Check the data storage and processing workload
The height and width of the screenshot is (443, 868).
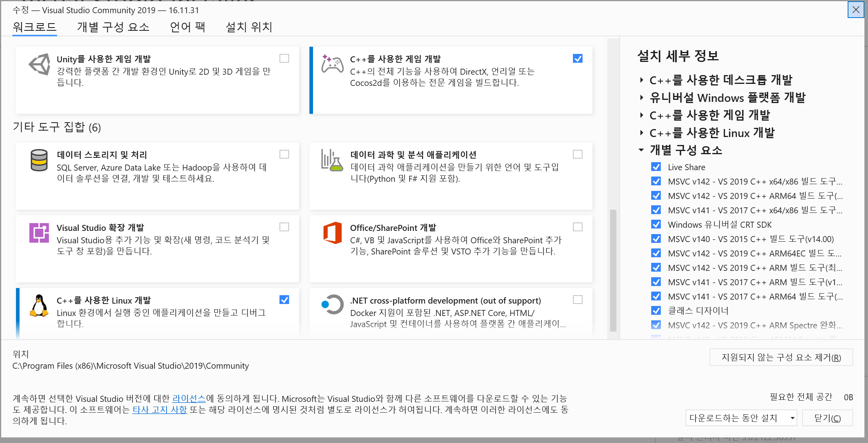[x=284, y=154]
